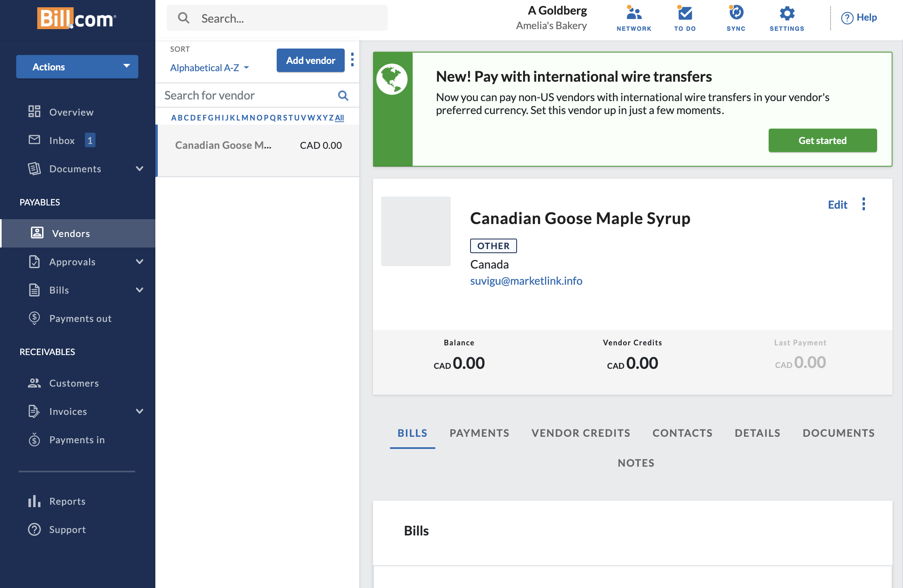Click the Bills sidebar icon

click(34, 290)
